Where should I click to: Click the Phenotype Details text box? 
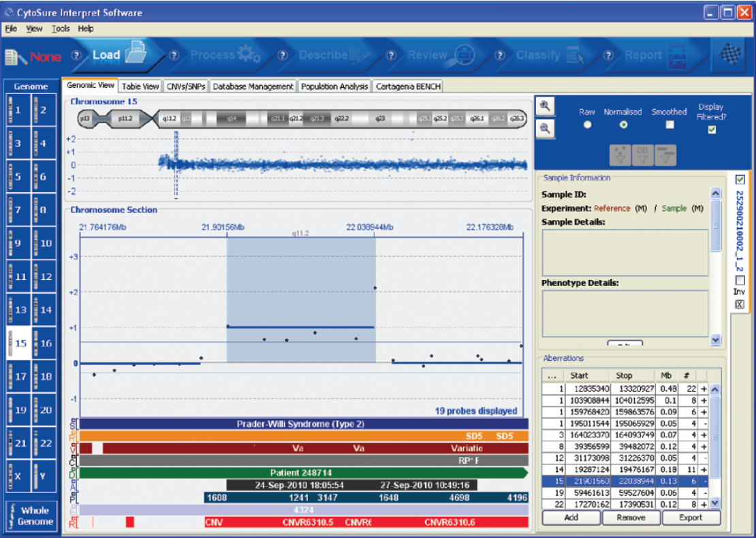[x=625, y=313]
